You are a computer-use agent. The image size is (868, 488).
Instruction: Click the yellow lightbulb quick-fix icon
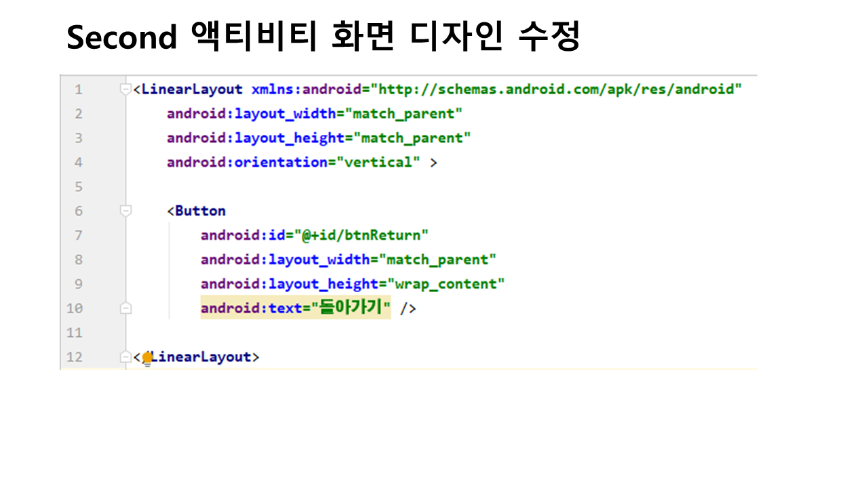(147, 359)
